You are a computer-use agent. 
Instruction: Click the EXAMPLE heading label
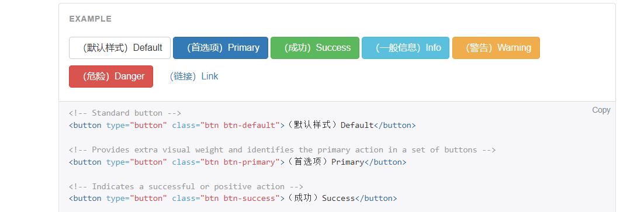91,19
